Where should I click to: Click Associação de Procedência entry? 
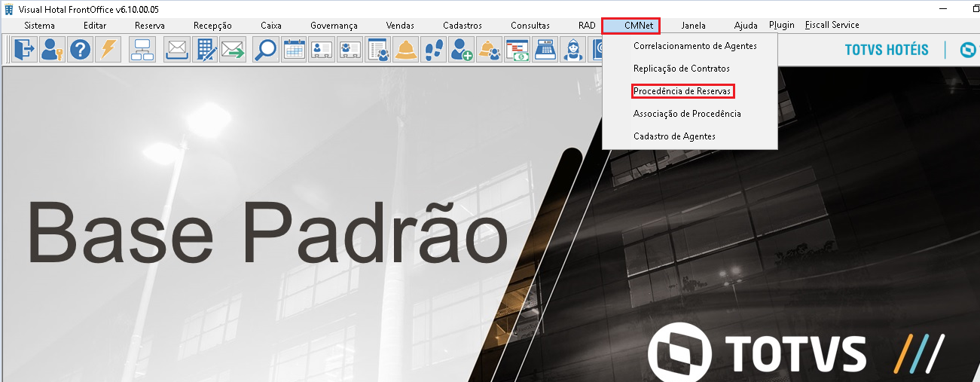(x=687, y=114)
